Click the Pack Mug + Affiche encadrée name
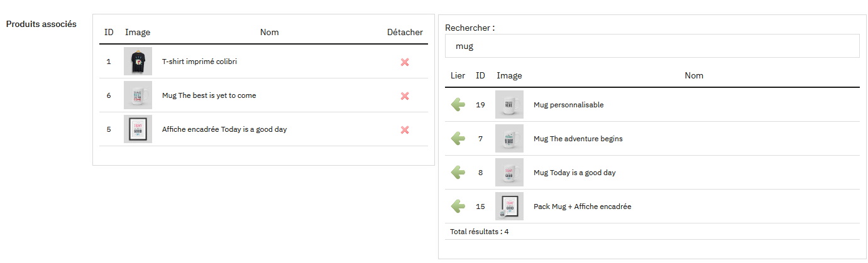Image resolution: width=868 pixels, height=263 pixels. tap(582, 207)
